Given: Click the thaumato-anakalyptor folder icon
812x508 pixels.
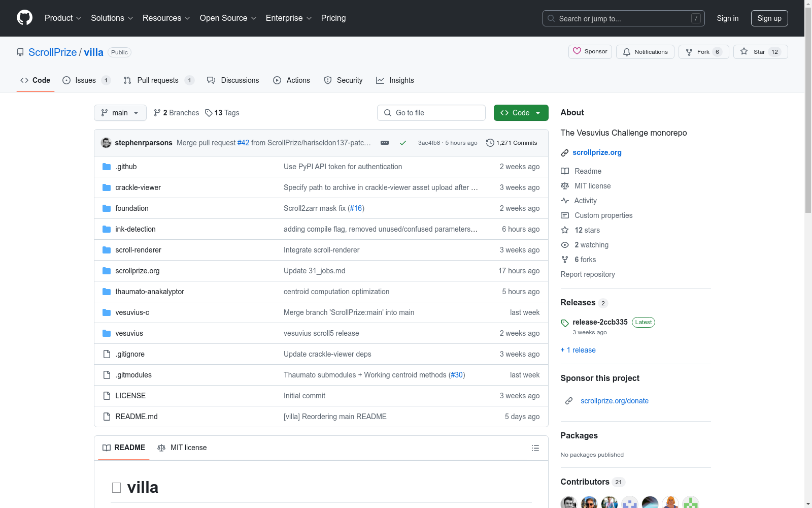Looking at the screenshot, I should click(107, 292).
